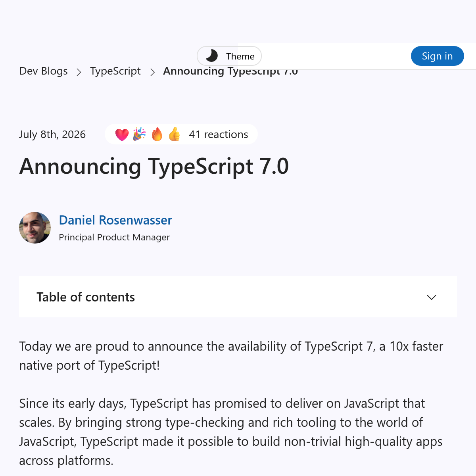Open Daniel Rosenwasser's author profile link
Screen dimensions: 476x476
point(115,220)
